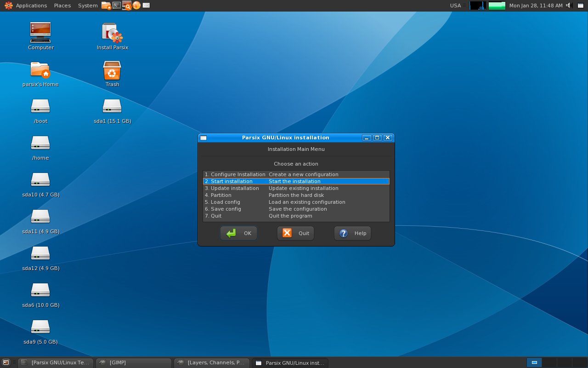Open the file search launcher in top panel
Image resolution: width=588 pixels, height=368 pixels.
pos(126,6)
